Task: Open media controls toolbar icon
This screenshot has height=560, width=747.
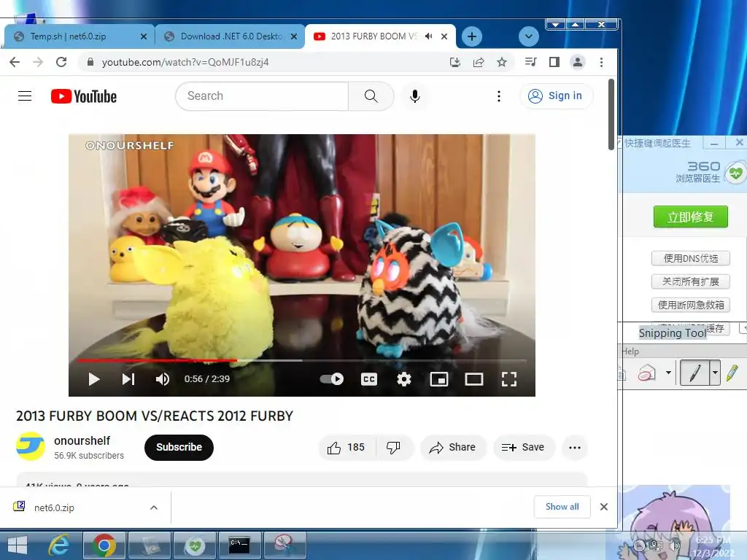Action: click(530, 62)
